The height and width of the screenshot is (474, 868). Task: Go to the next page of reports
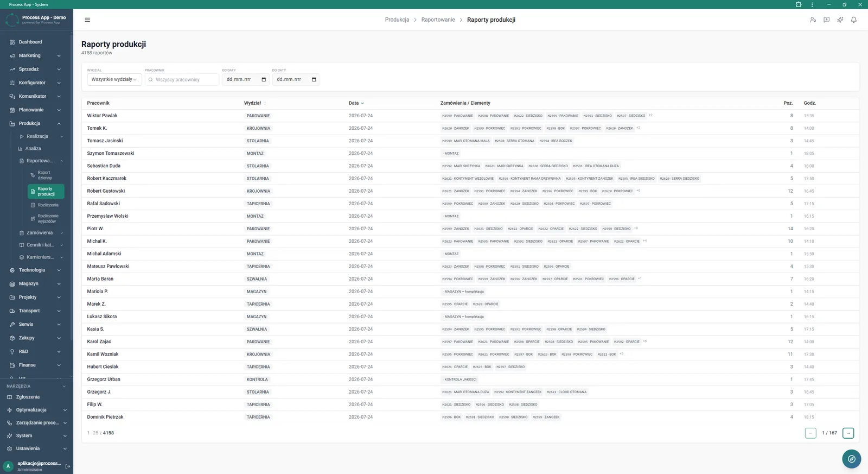coord(848,433)
